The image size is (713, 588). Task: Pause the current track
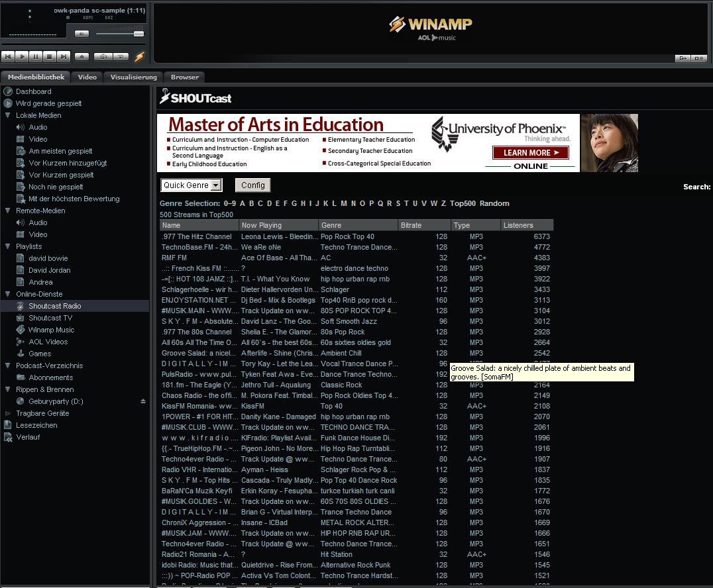coord(36,57)
